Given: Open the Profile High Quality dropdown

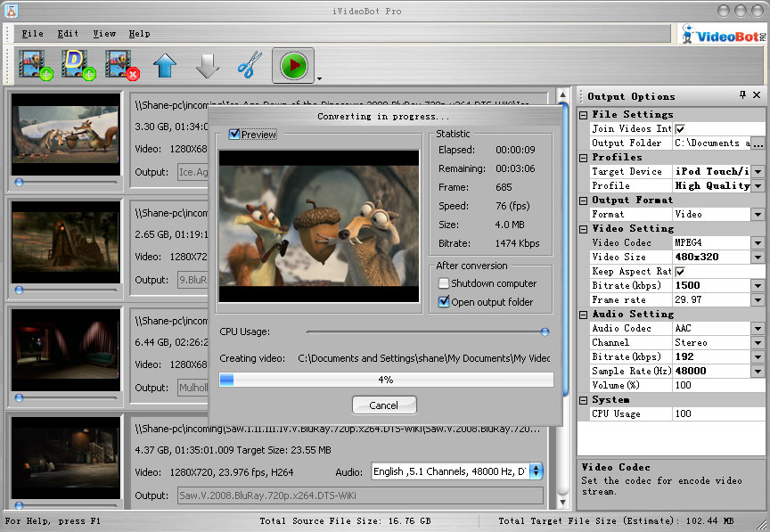Looking at the screenshot, I should click(x=758, y=185).
